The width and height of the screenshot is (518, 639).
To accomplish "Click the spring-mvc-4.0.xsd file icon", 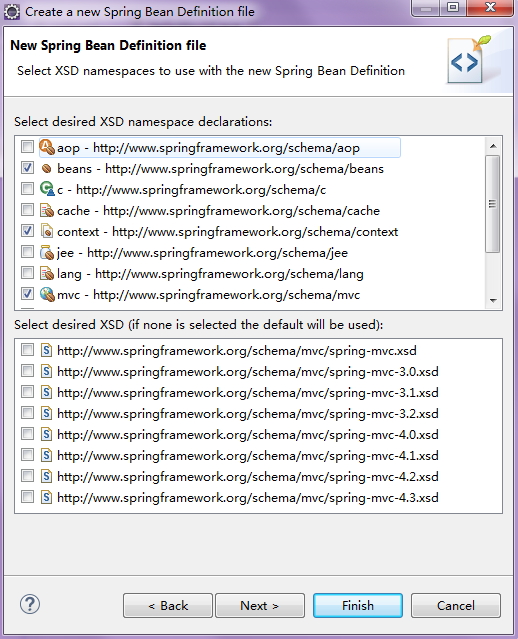I will coord(46,434).
